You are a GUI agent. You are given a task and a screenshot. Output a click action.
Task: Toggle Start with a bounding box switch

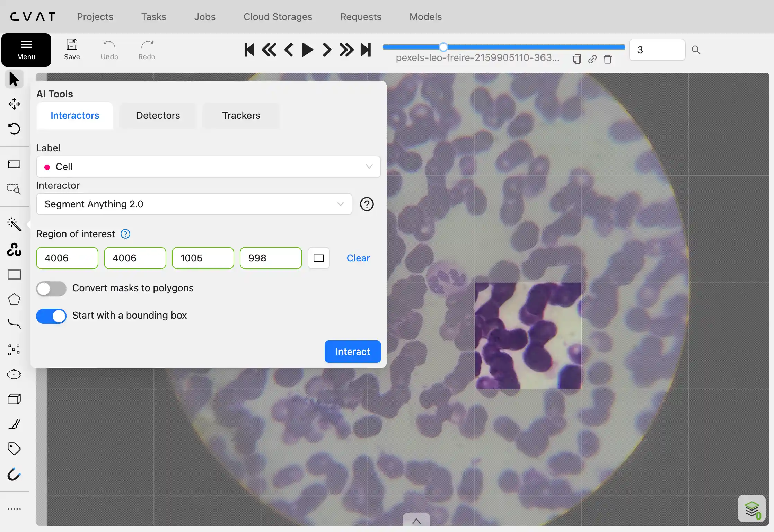pyautogui.click(x=51, y=316)
